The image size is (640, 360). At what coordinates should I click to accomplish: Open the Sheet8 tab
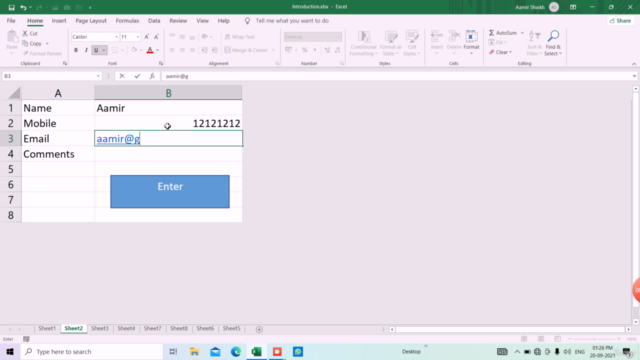179,329
